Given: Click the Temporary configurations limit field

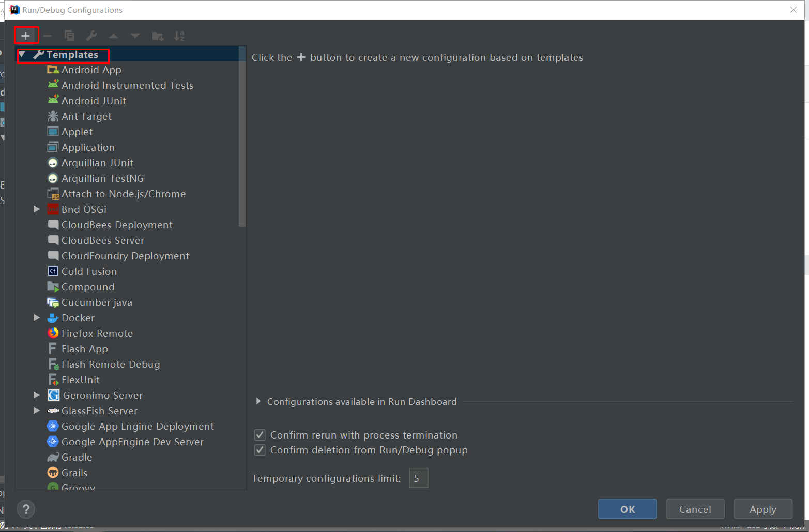Looking at the screenshot, I should click(419, 478).
